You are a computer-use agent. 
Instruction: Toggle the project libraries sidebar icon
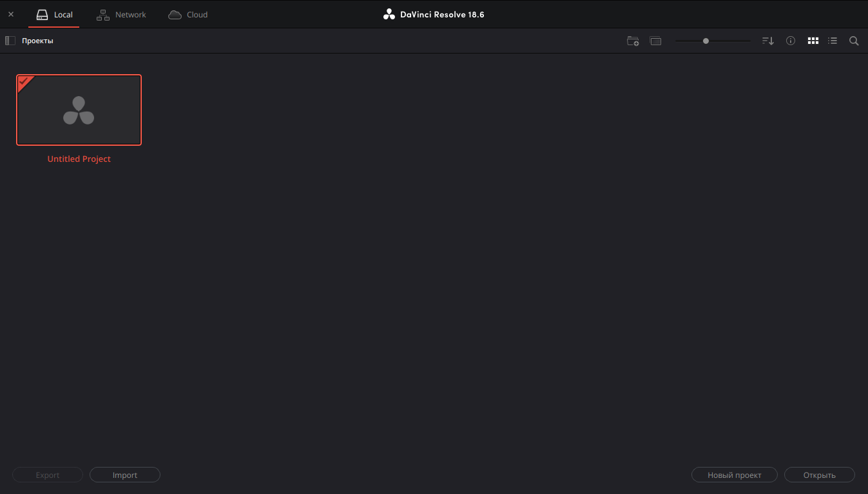tap(10, 41)
